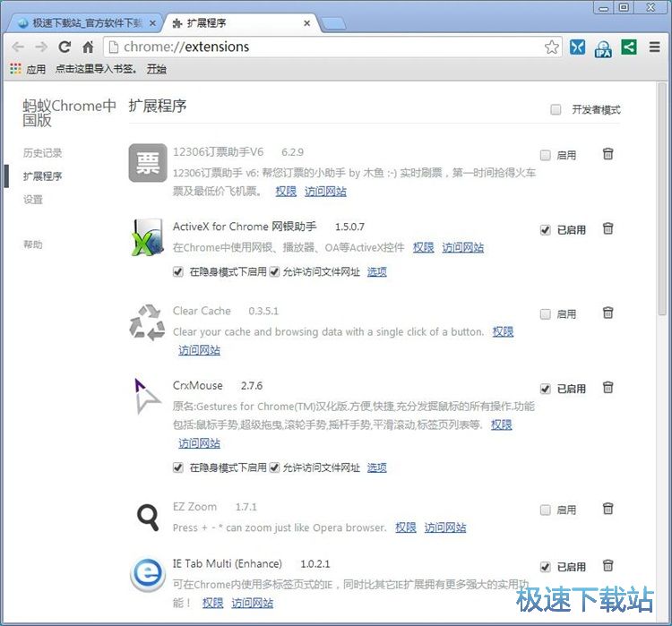The width and height of the screenshot is (672, 626).
Task: Reload the extensions page
Action: tap(65, 47)
